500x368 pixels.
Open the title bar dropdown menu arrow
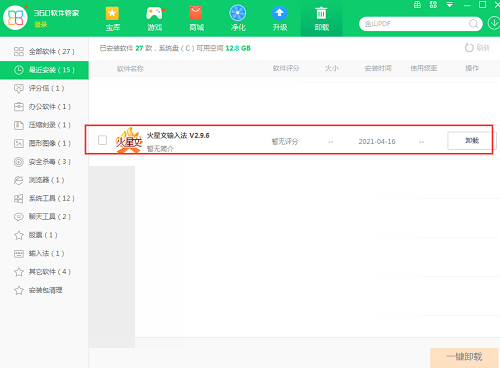click(450, 5)
